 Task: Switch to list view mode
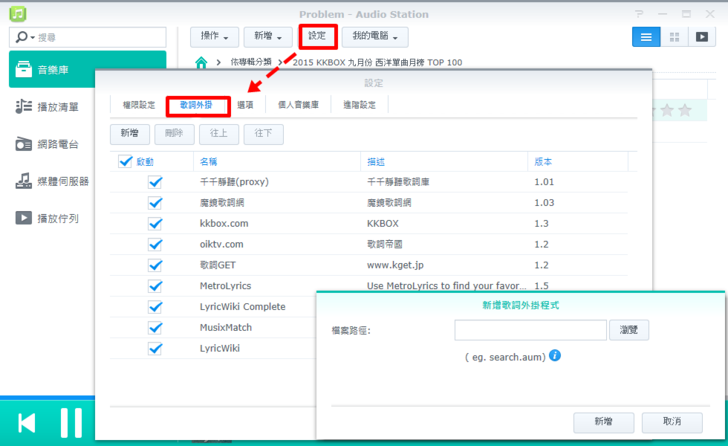[645, 36]
